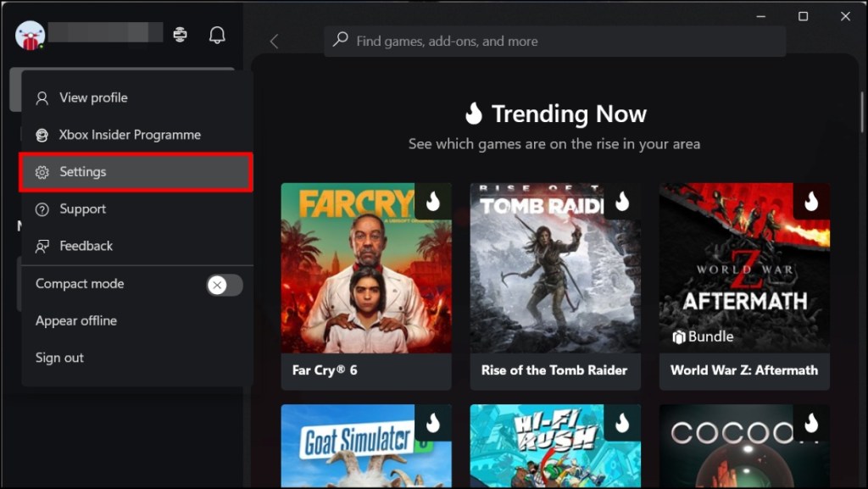Open the Hi-Fi Rush game tile
Viewport: 868px width, 489px height.
(x=555, y=446)
